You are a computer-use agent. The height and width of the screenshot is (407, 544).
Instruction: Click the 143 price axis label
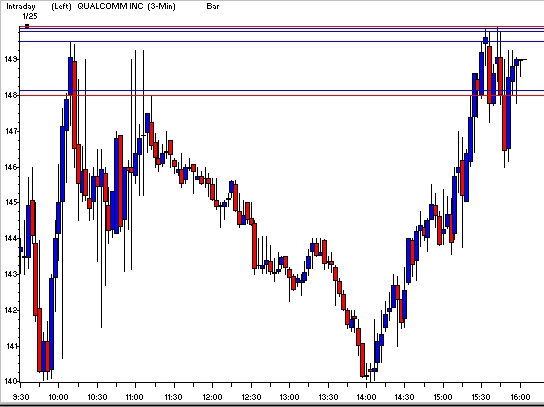[x=10, y=274]
